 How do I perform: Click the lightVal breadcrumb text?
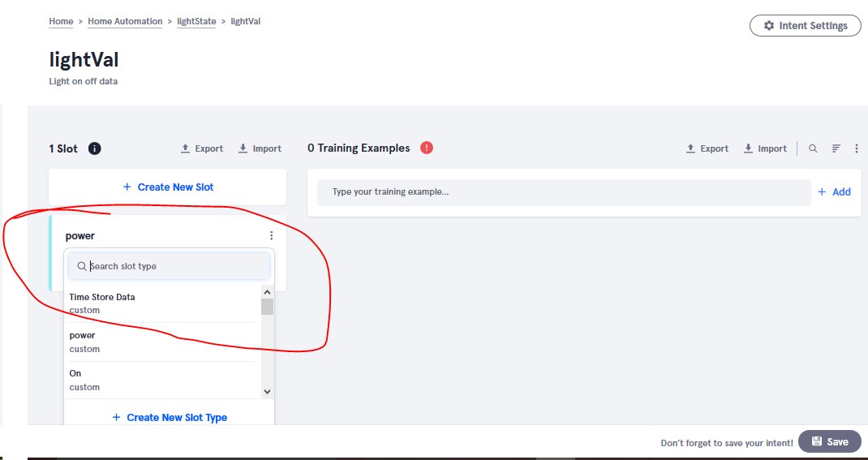245,22
